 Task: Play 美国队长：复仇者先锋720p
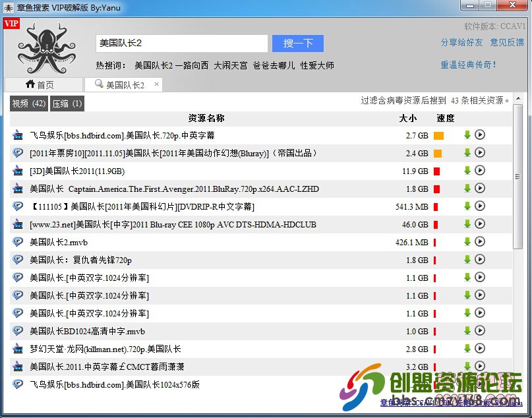pyautogui.click(x=480, y=260)
